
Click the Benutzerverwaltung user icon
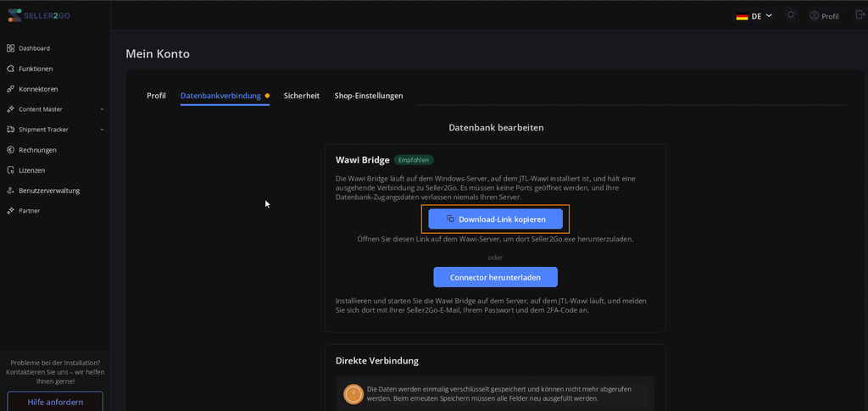10,191
